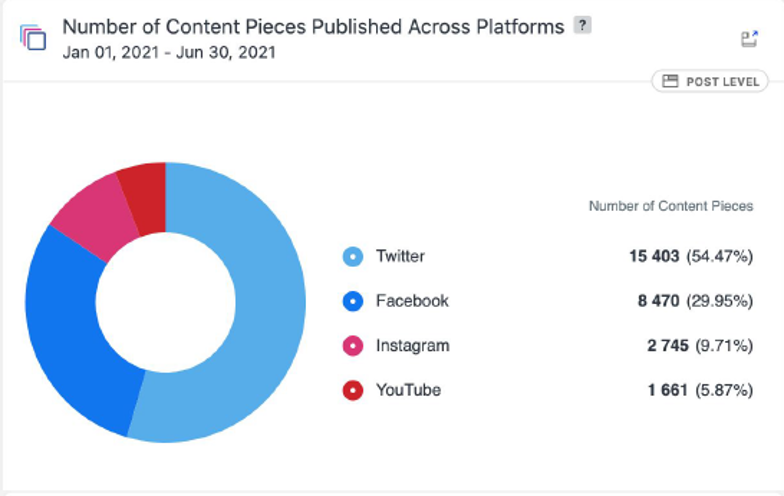Open the help question mark icon
This screenshot has width=784, height=496.
[x=582, y=25]
